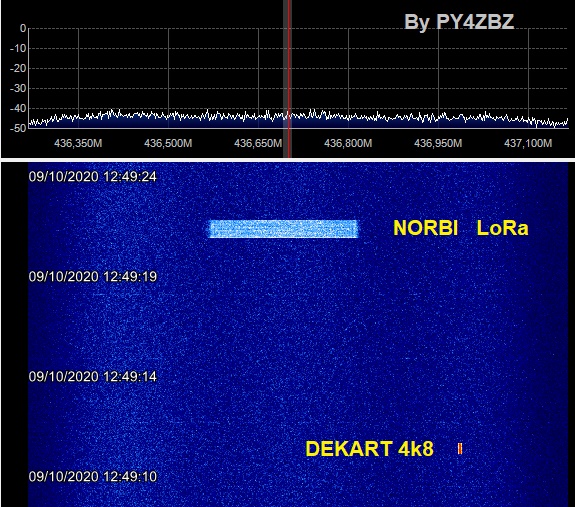The height and width of the screenshot is (507, 575).
Task: Click the -40 dB scale label
Action: (18, 109)
